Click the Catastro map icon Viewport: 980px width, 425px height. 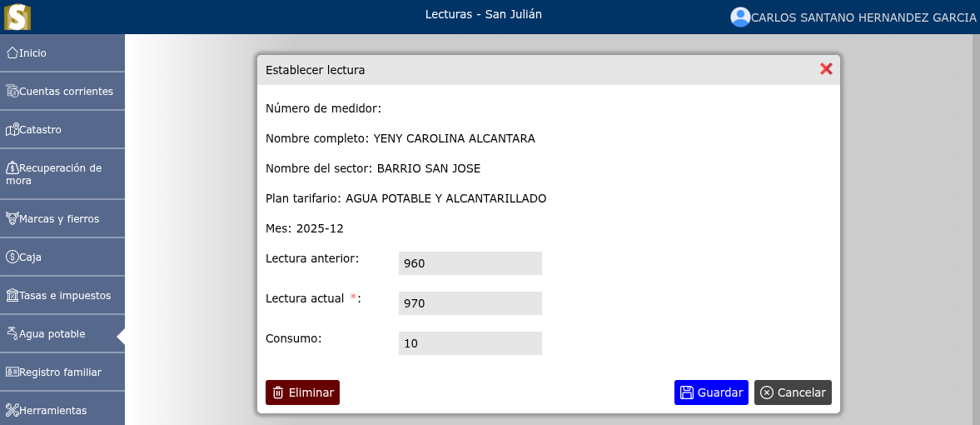tap(12, 129)
